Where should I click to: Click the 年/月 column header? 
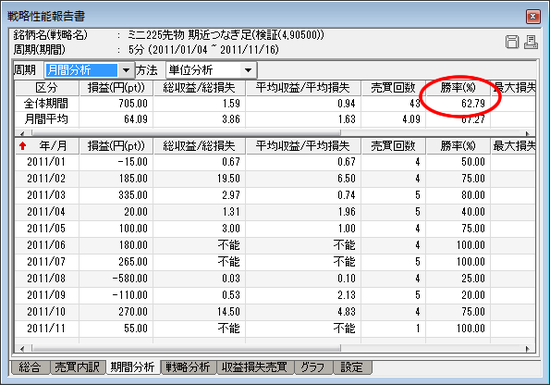pos(47,146)
